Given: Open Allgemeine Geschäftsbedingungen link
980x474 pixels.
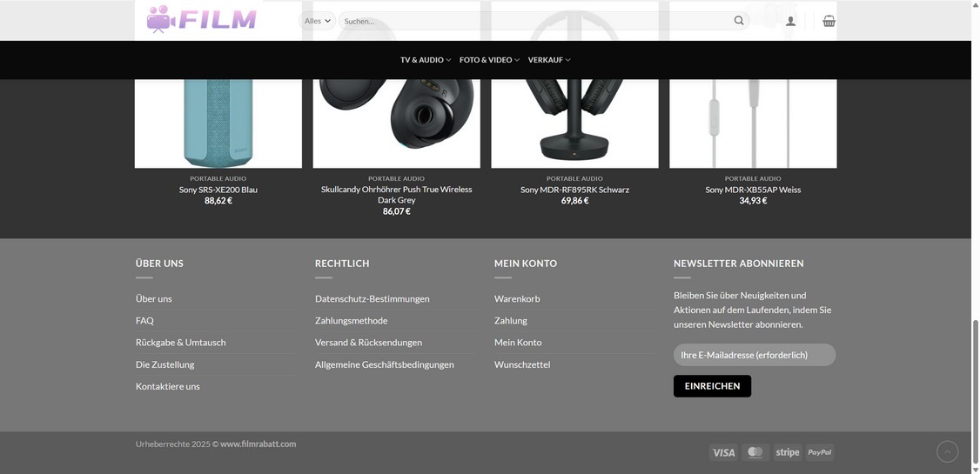Looking at the screenshot, I should point(385,364).
